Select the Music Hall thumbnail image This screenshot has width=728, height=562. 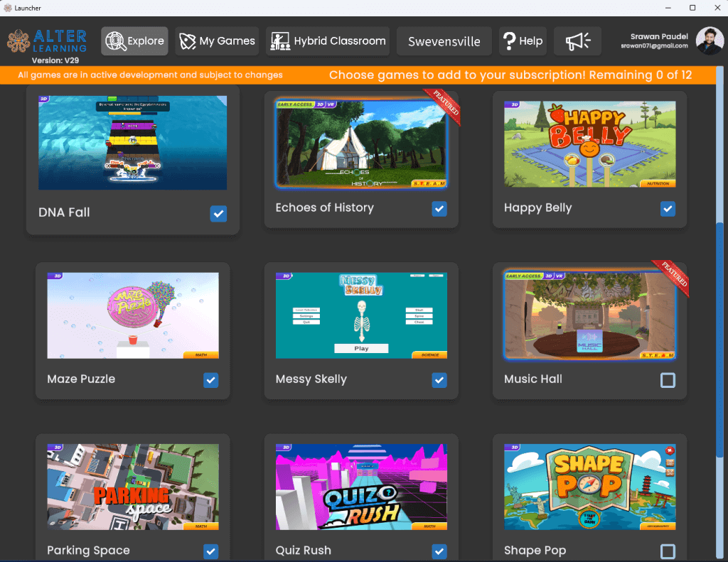(x=589, y=315)
